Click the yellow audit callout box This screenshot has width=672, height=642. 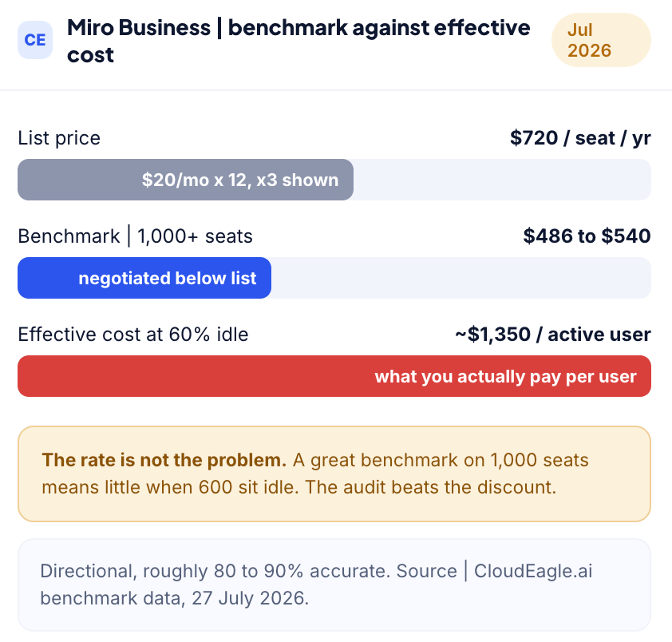coord(334,474)
